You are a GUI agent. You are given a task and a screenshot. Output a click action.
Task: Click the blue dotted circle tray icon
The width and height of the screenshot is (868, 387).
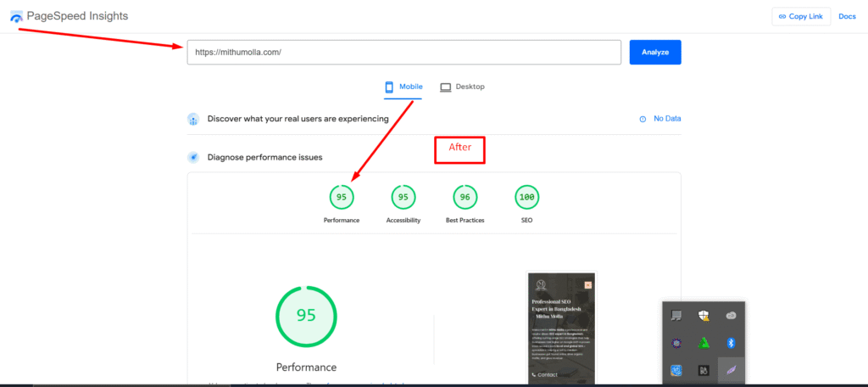coord(676,343)
